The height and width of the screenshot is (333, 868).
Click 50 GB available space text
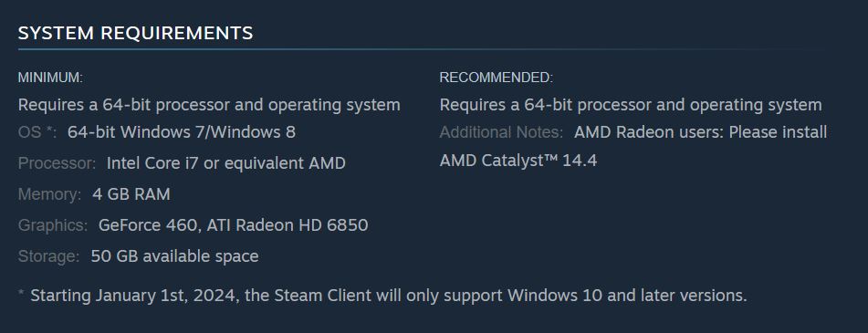[174, 256]
